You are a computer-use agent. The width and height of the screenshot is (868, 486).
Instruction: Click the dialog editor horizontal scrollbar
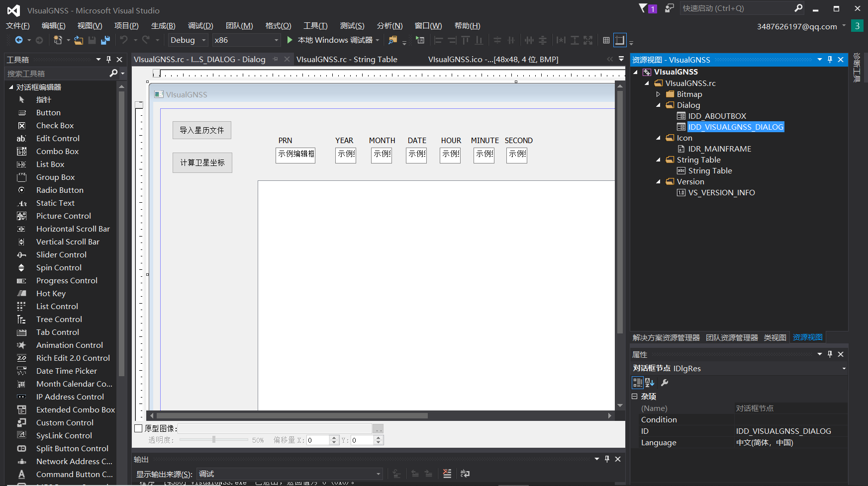[x=292, y=416]
